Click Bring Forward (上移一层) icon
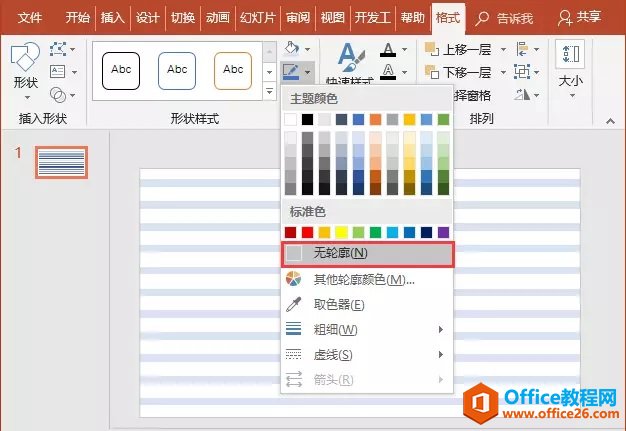The height and width of the screenshot is (431, 626). 432,48
